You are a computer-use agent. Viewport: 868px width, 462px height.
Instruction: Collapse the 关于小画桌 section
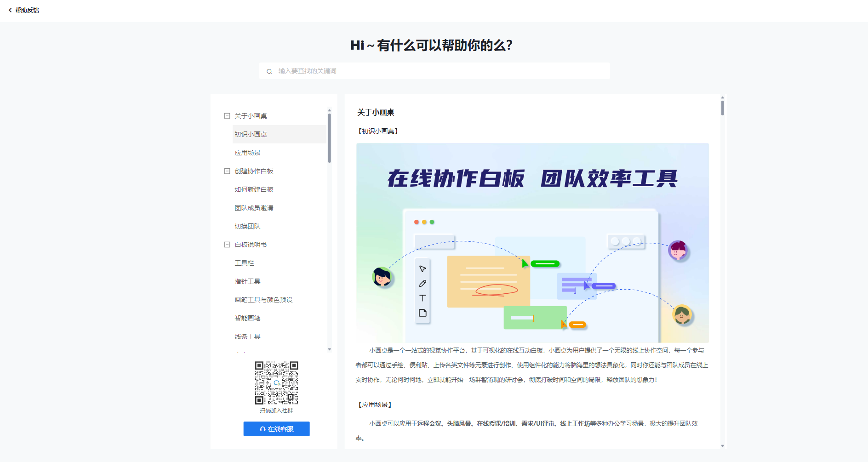click(x=227, y=116)
